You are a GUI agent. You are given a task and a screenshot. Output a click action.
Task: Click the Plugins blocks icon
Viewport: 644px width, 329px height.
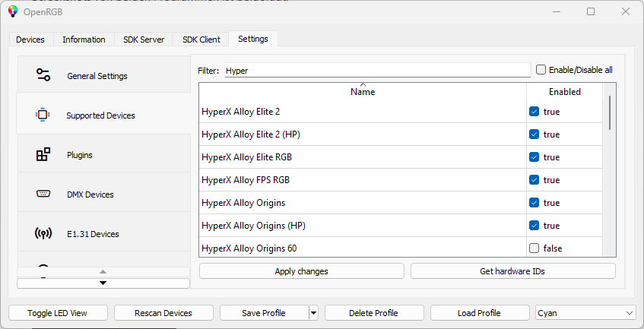(43, 154)
